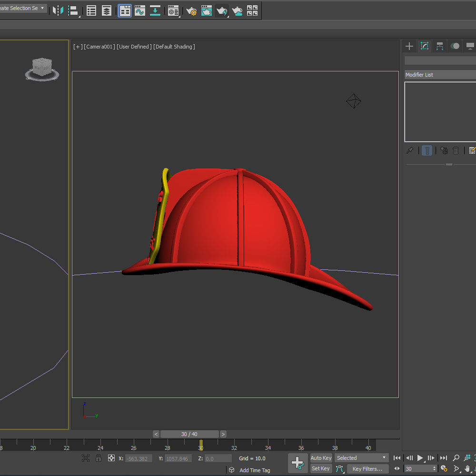Open the Default Shading viewport menu
Image resolution: width=476 pixels, height=476 pixels.
point(174,47)
